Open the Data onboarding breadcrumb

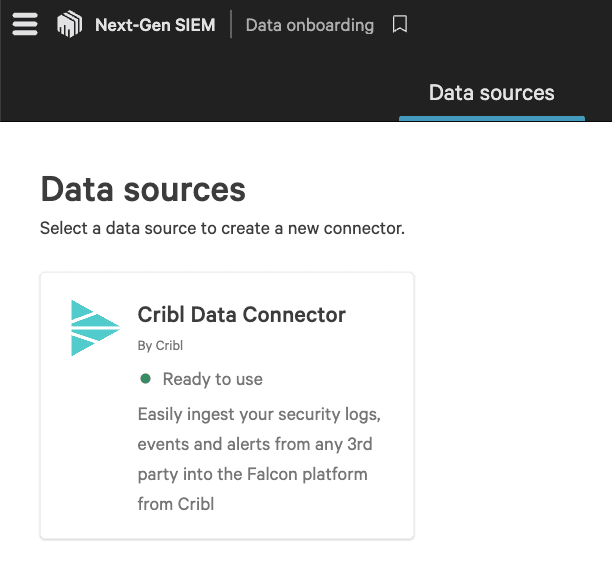(x=309, y=25)
